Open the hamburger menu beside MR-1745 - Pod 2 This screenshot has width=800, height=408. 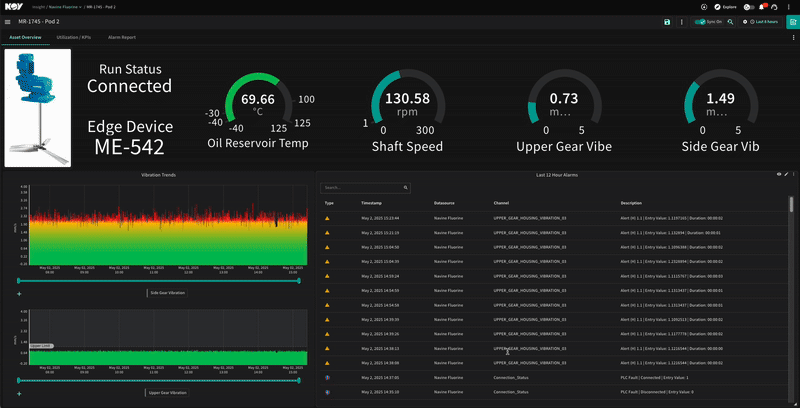tap(7, 22)
